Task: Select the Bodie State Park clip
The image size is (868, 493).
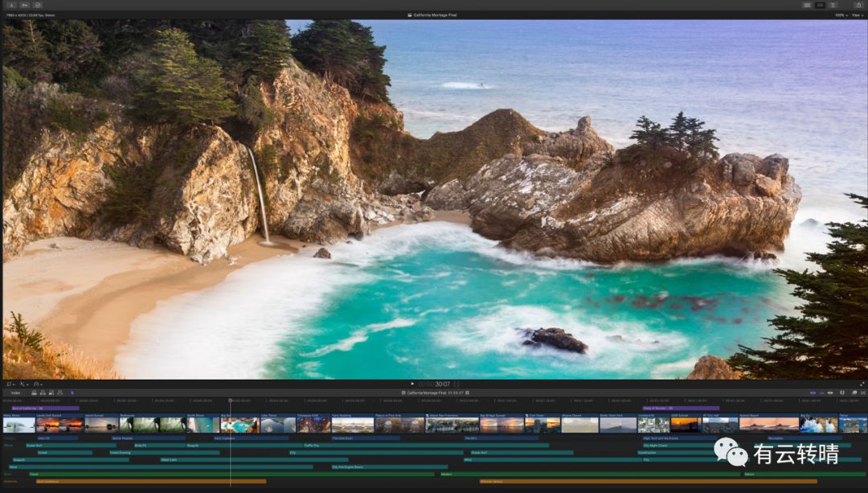Action: click(x=618, y=423)
